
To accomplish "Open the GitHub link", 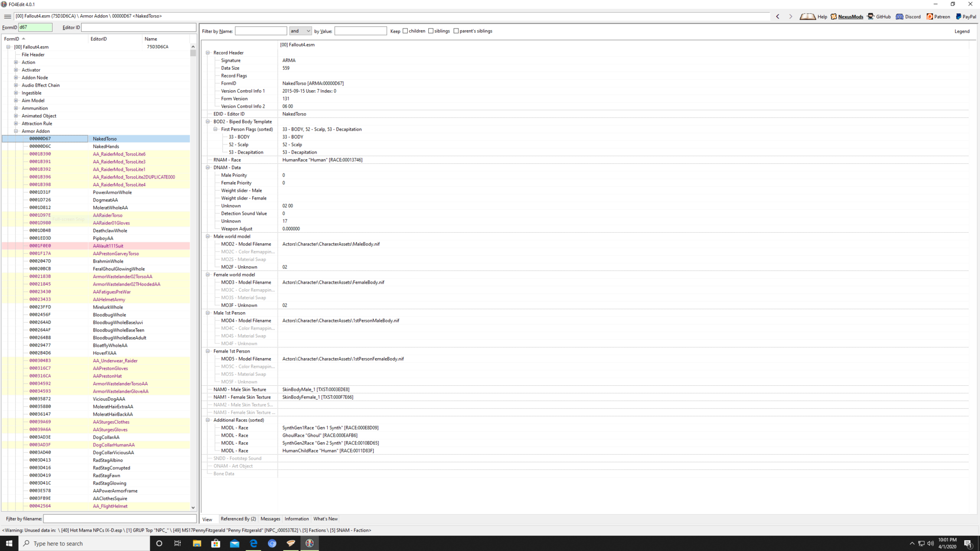I will (879, 16).
